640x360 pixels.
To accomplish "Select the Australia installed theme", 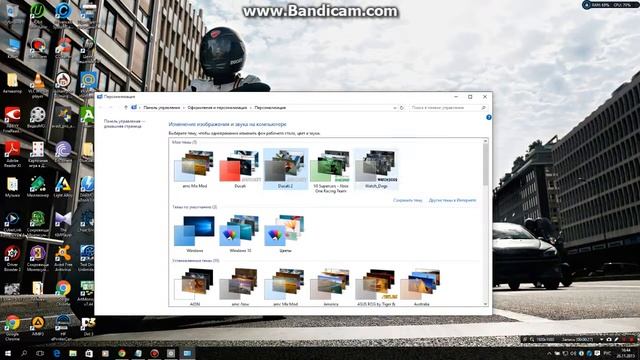I will (x=421, y=287).
